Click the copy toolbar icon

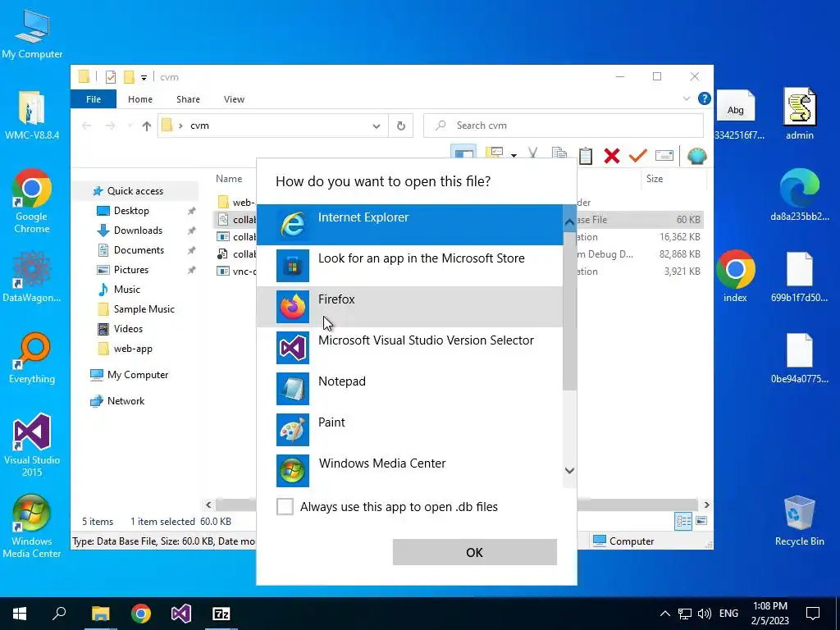tap(559, 154)
